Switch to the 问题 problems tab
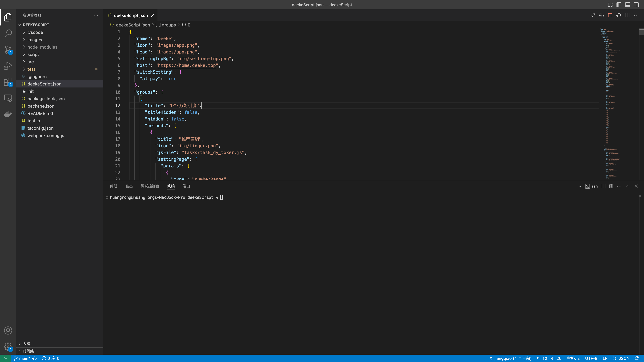Screen dimensions: 644x362 coord(114,186)
